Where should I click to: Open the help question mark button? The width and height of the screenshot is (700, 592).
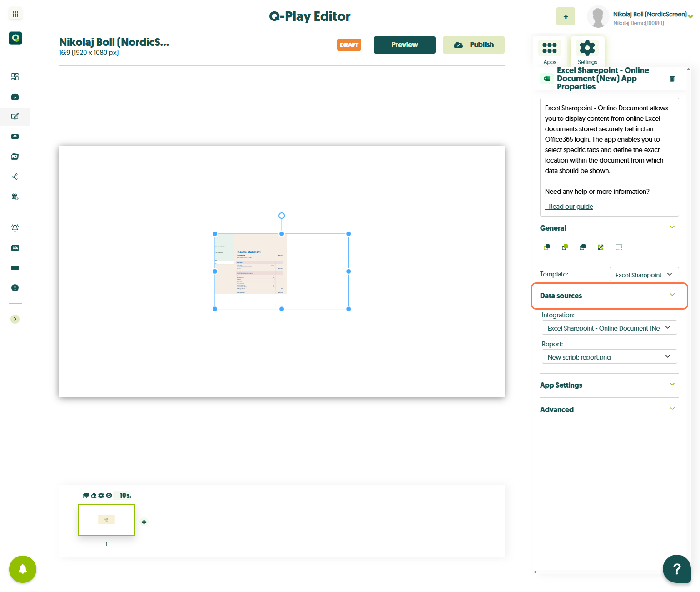click(x=677, y=569)
